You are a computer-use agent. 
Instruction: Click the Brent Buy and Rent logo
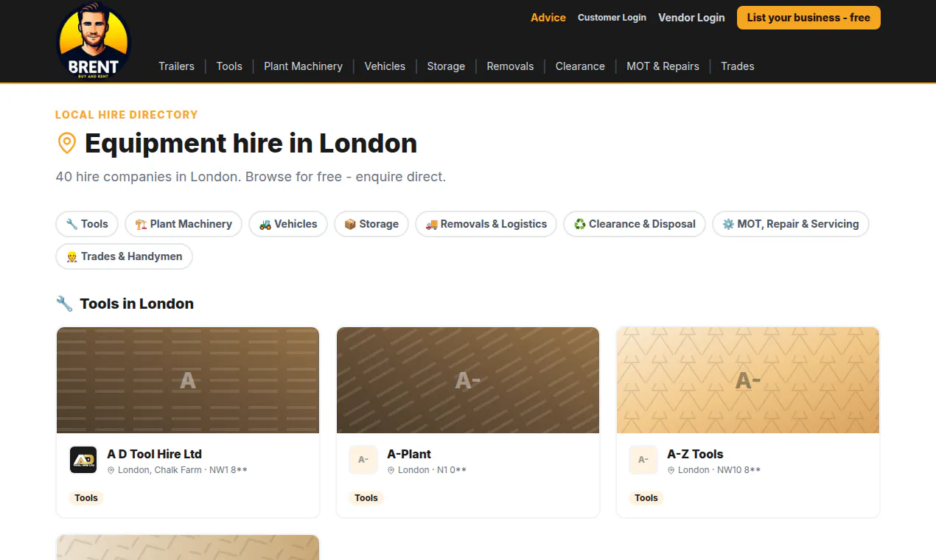tap(94, 41)
